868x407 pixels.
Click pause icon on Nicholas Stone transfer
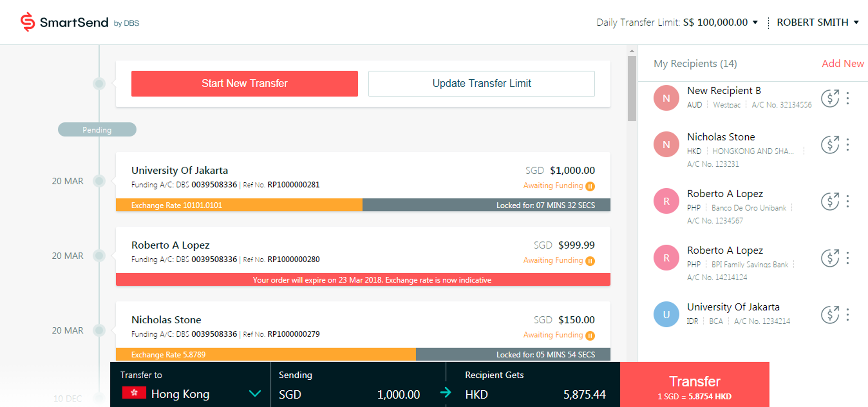(590, 336)
